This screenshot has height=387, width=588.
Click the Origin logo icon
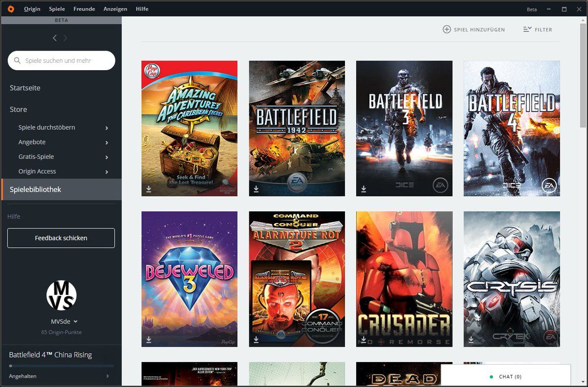click(11, 9)
